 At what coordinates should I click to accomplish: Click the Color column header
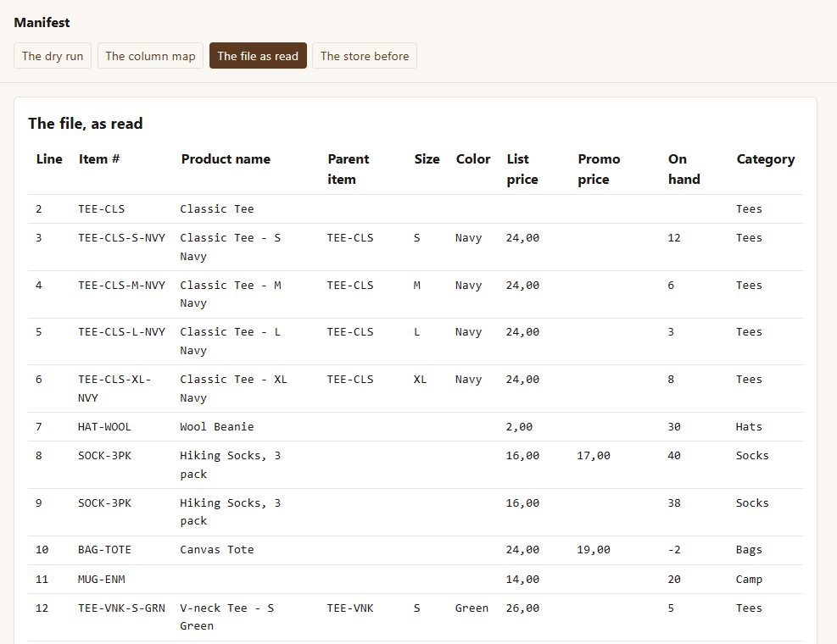[473, 159]
